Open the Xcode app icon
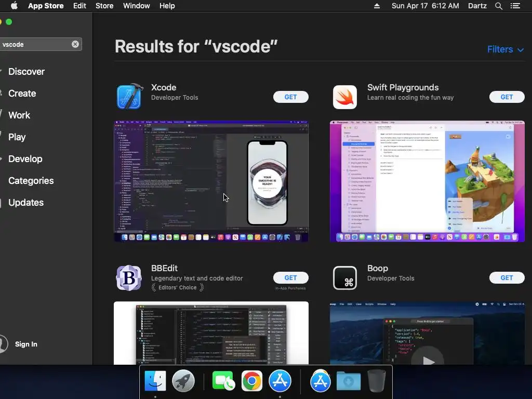Viewport: 532px width, 399px height. point(129,96)
